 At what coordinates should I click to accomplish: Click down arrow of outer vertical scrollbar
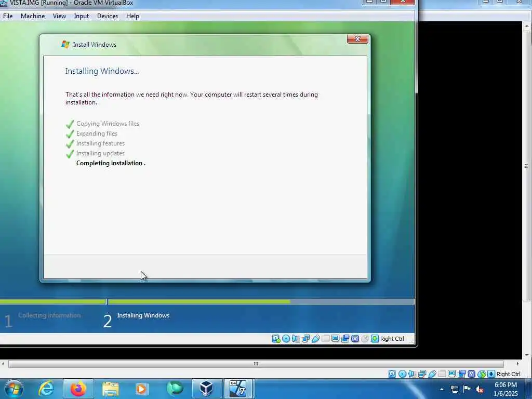(527, 355)
